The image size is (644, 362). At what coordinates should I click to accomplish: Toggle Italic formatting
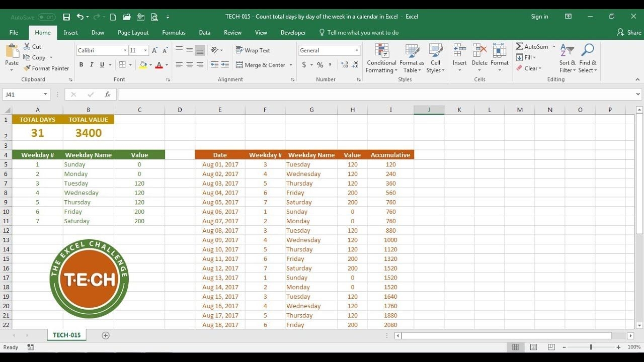[x=92, y=65]
